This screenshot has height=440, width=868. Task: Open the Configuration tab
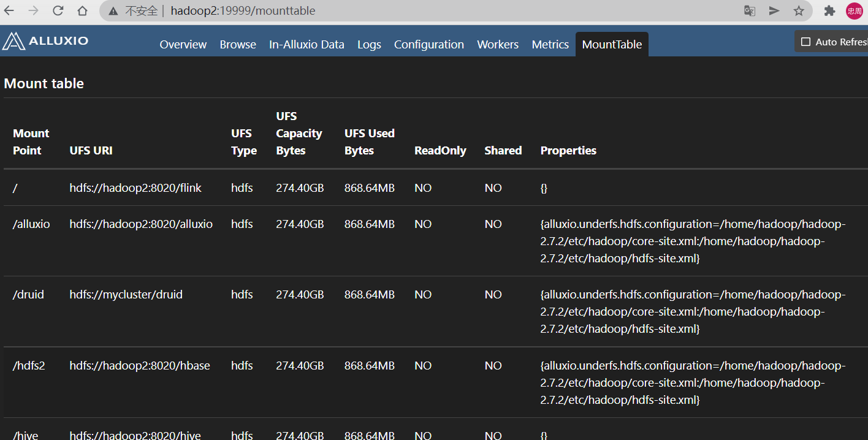(428, 44)
